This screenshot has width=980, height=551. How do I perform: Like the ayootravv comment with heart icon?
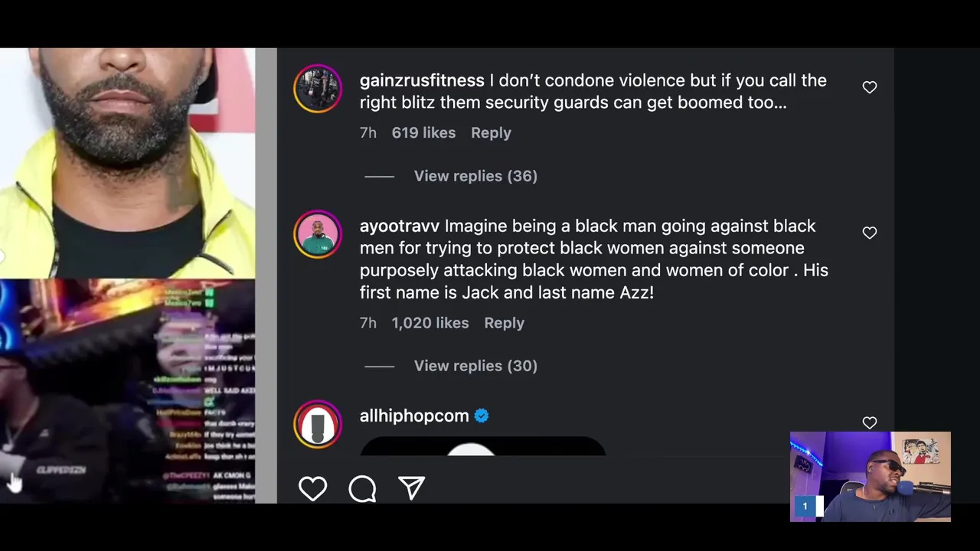(x=869, y=233)
